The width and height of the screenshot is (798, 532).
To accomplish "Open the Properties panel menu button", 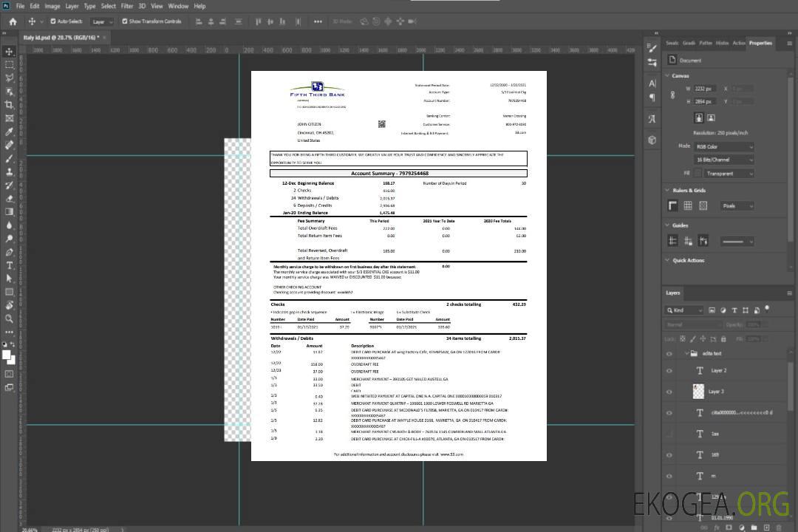I will [x=789, y=44].
